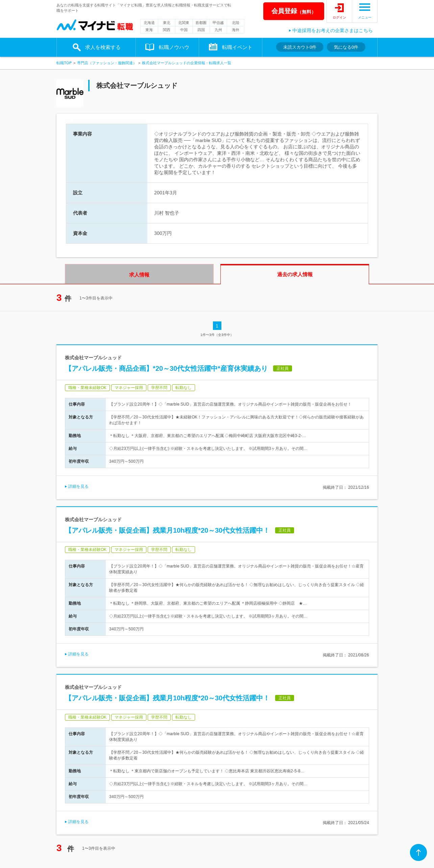Open 販促企画 job title ending 2021/08/26
This screenshot has height=868, width=434.
pyautogui.click(x=167, y=530)
